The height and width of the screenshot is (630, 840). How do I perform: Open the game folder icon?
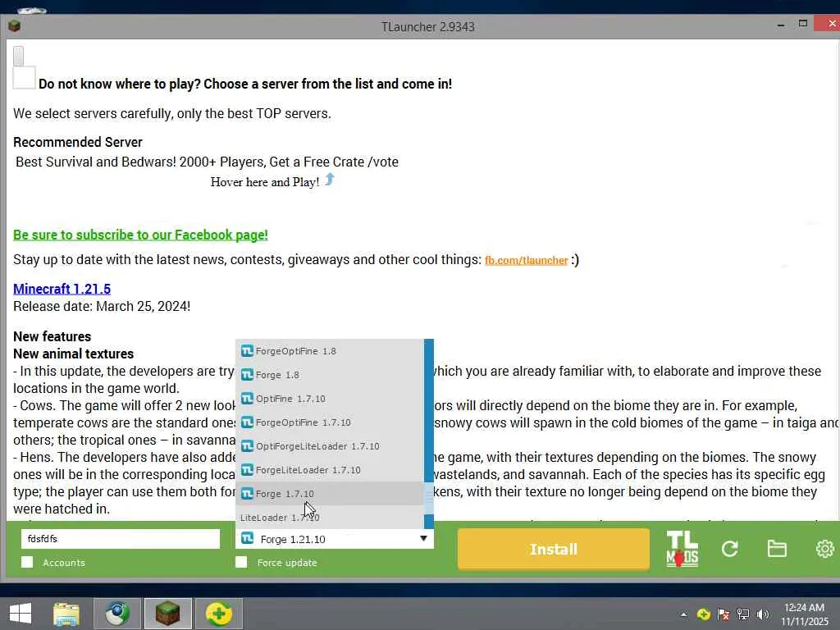pyautogui.click(x=777, y=549)
